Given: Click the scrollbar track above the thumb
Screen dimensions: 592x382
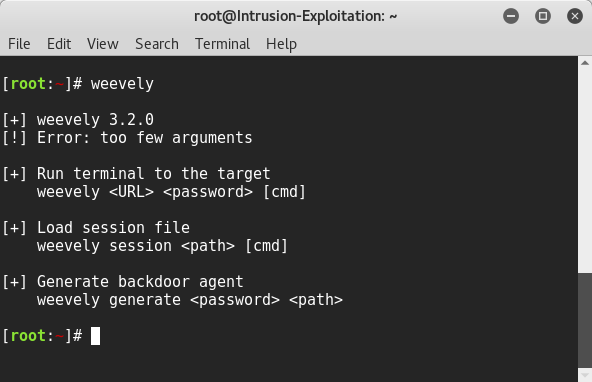Looking at the screenshot, I should 585,170.
